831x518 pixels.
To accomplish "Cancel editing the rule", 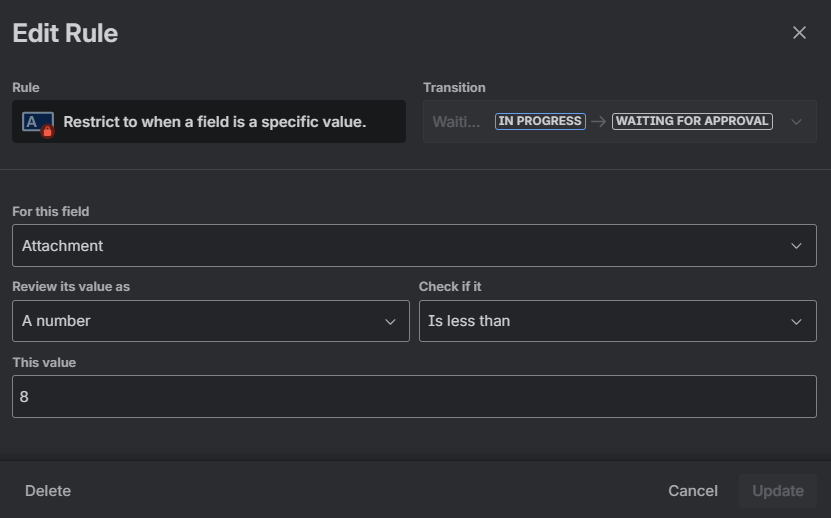I will click(693, 490).
